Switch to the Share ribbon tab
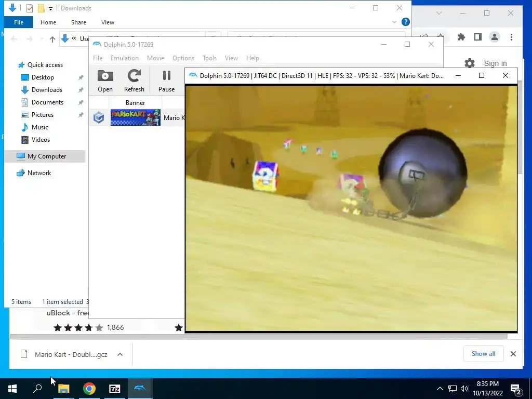The height and width of the screenshot is (399, 532). 78,22
